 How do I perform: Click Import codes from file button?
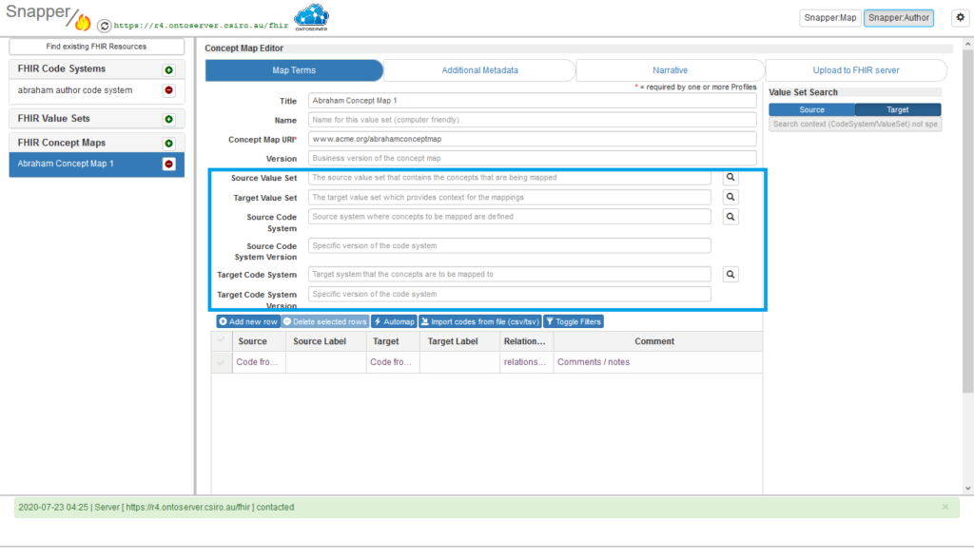[480, 321]
